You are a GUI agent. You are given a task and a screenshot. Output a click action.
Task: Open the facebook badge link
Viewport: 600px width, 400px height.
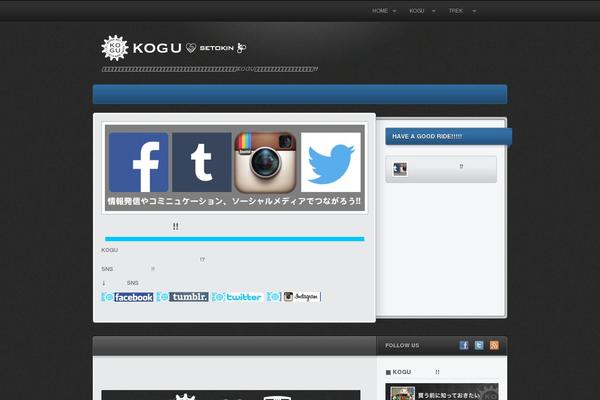[127, 297]
